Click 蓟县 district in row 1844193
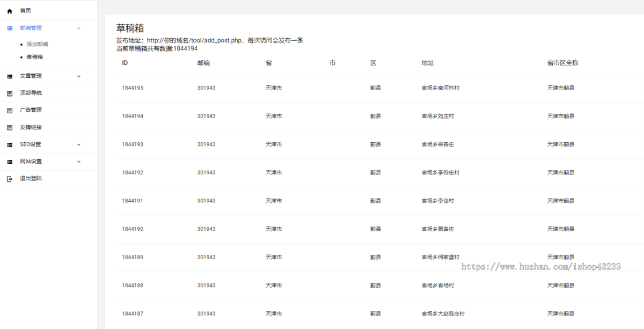644x329 pixels. [x=376, y=144]
